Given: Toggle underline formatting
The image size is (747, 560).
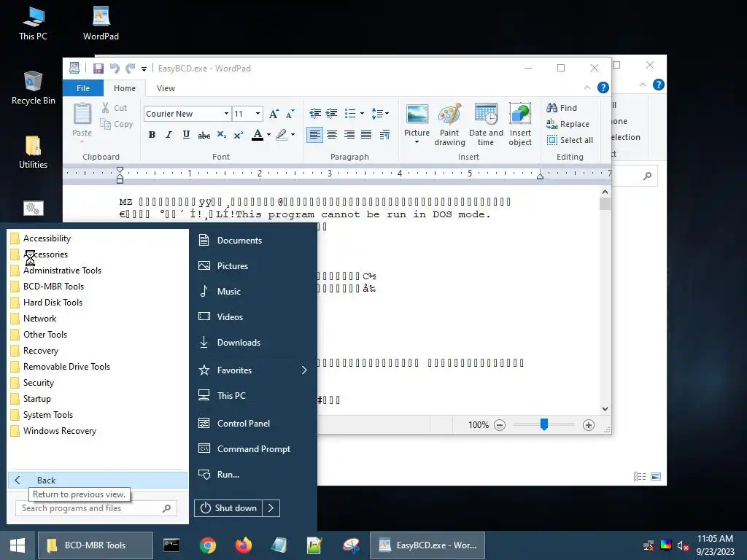Looking at the screenshot, I should (186, 135).
